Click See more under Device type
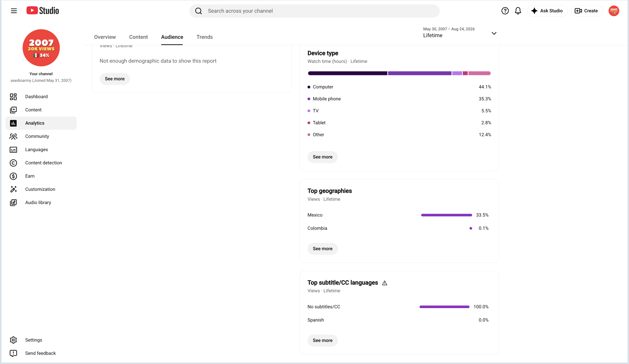The width and height of the screenshot is (629, 364). tap(322, 157)
